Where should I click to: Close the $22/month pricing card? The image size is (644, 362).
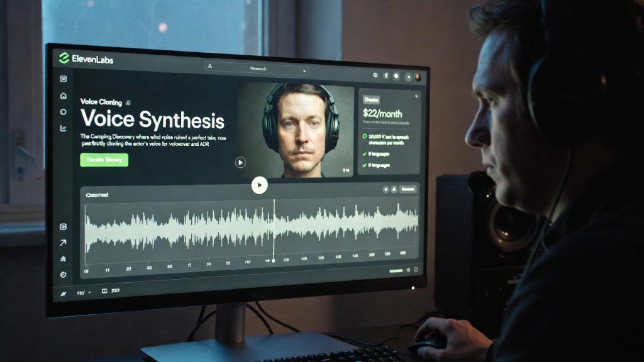pyautogui.click(x=416, y=96)
